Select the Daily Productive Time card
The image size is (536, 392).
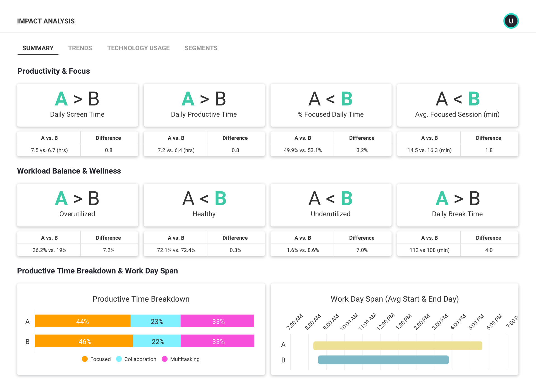point(204,105)
